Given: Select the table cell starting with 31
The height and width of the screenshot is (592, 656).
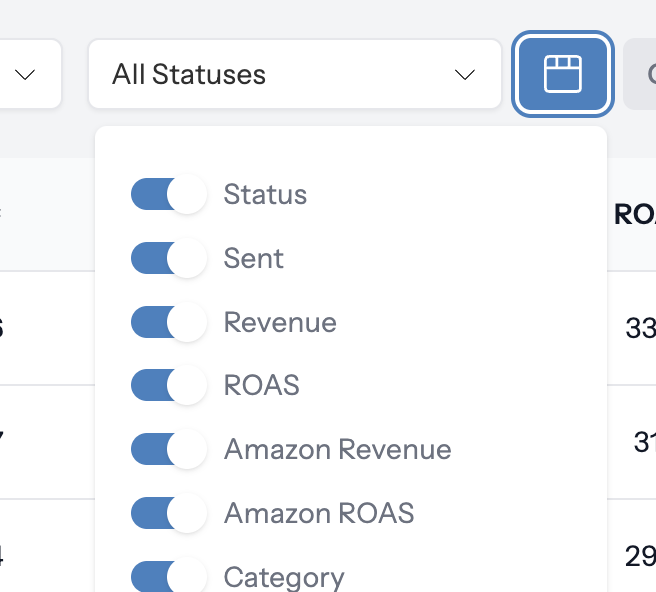Looking at the screenshot, I should pyautogui.click(x=643, y=441).
